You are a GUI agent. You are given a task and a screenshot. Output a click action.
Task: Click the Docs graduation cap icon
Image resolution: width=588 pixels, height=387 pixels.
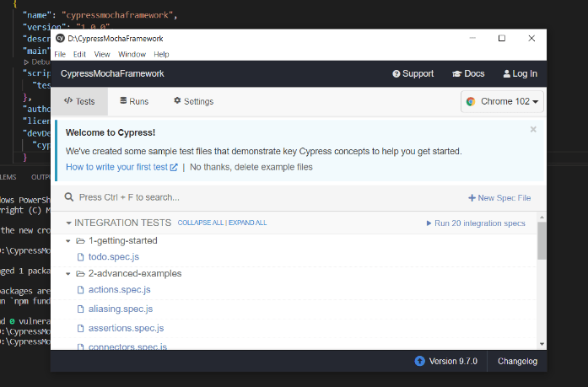[456, 74]
